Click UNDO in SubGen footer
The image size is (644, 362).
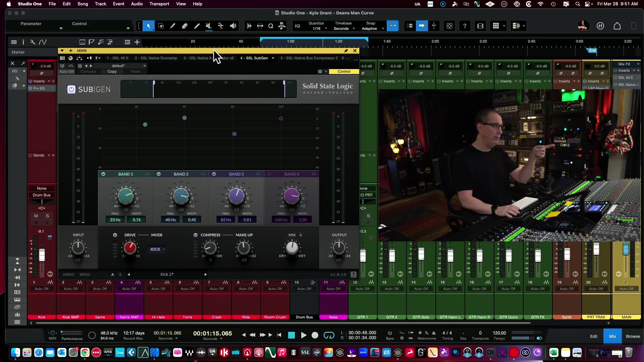(x=68, y=275)
